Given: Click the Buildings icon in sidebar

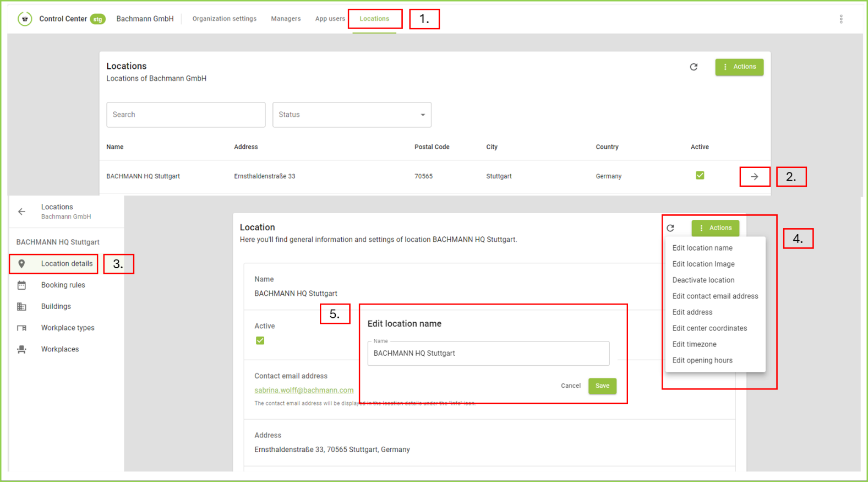Looking at the screenshot, I should 21,306.
